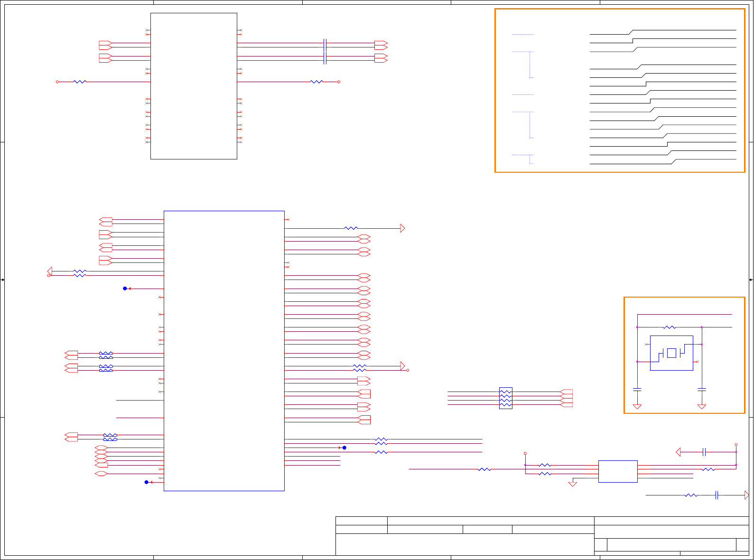Select capacitor next to the left-pointing power arrow
Viewport: 754px width, 560px height.
coord(705,452)
